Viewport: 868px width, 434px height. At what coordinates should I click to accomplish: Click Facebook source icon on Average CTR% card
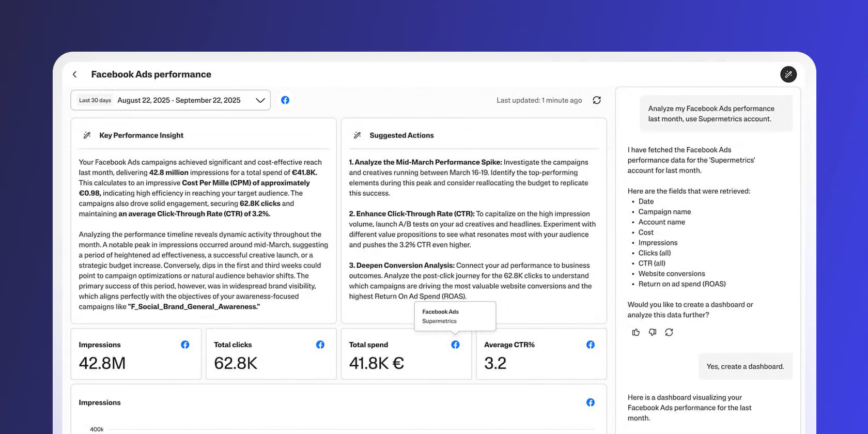point(591,345)
